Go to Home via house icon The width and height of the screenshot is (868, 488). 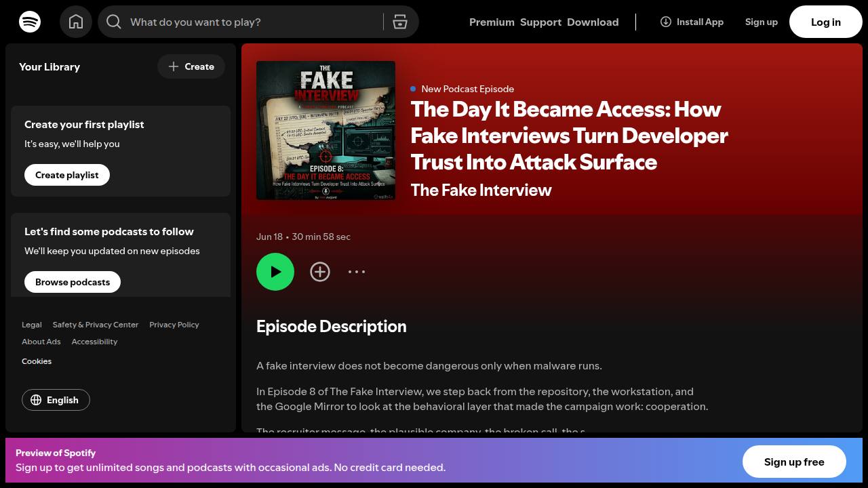(x=76, y=22)
